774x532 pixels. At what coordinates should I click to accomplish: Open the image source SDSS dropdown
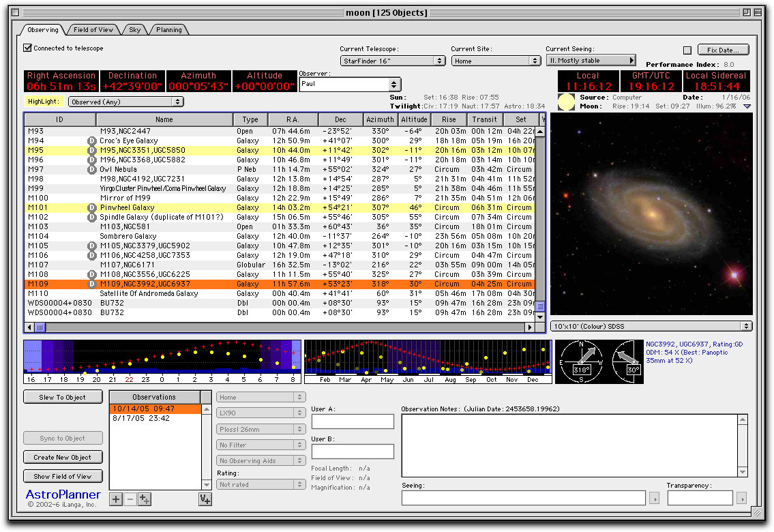coord(651,327)
